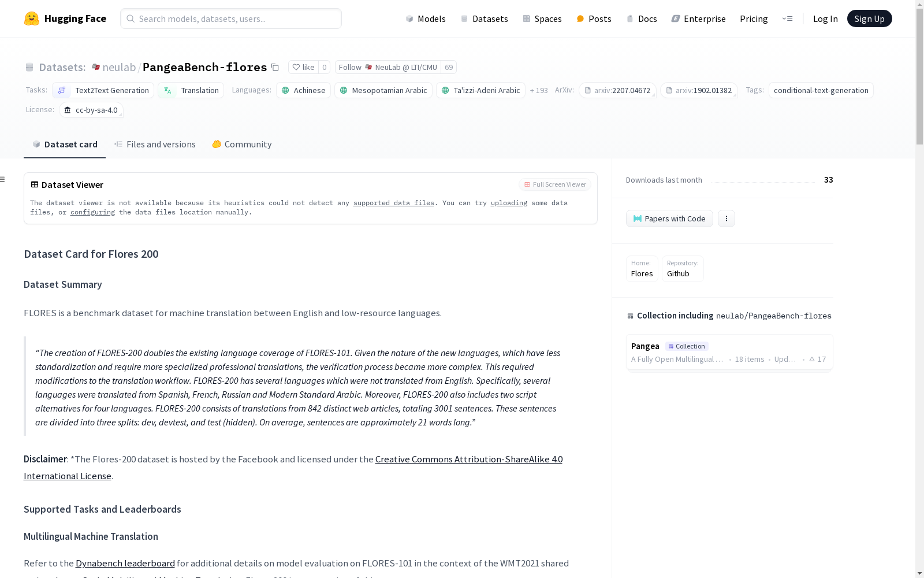
Task: Open the cc-by-sa-4.0 license tag
Action: coord(91,110)
